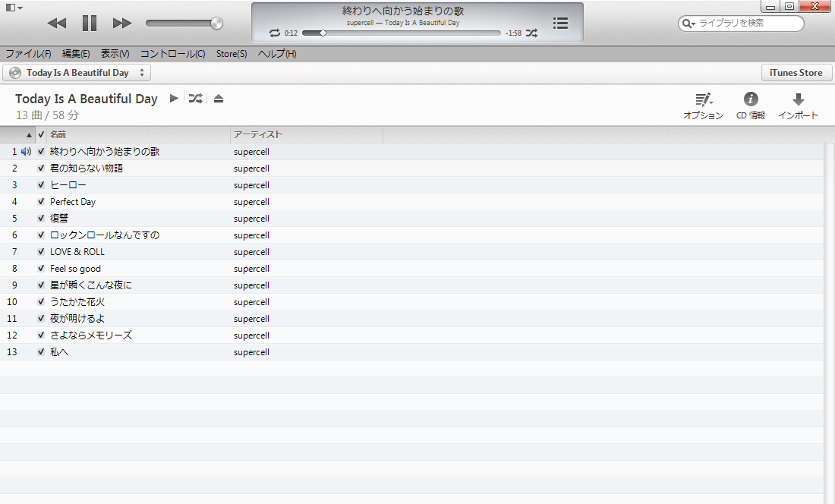Uncheck うたかた花火 track checkbox

pyautogui.click(x=41, y=302)
